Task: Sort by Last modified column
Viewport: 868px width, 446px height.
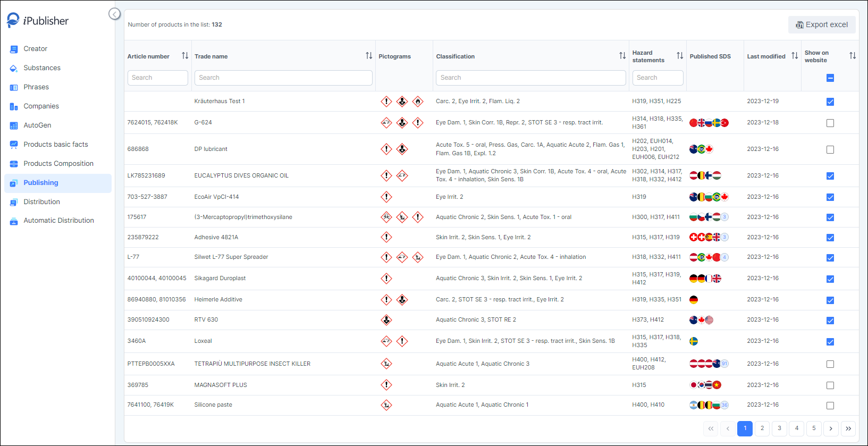Action: 795,56
